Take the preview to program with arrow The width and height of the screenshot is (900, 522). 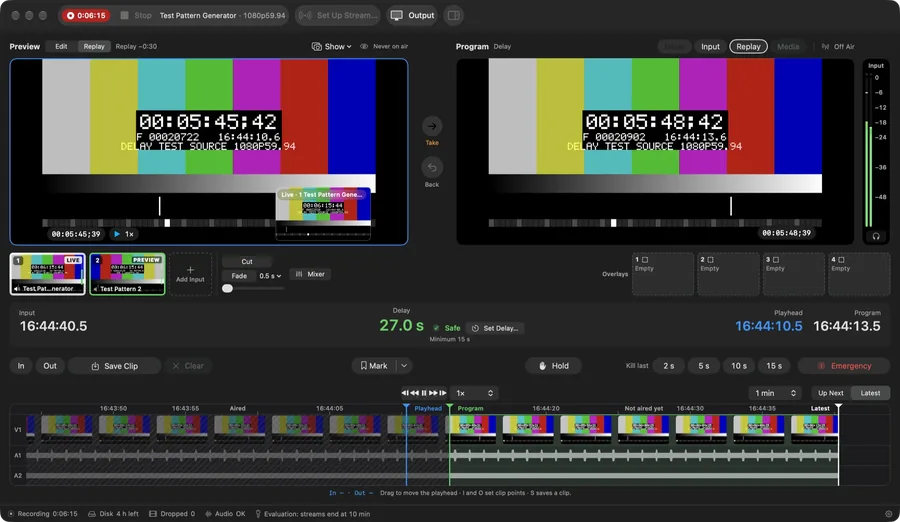coord(432,126)
